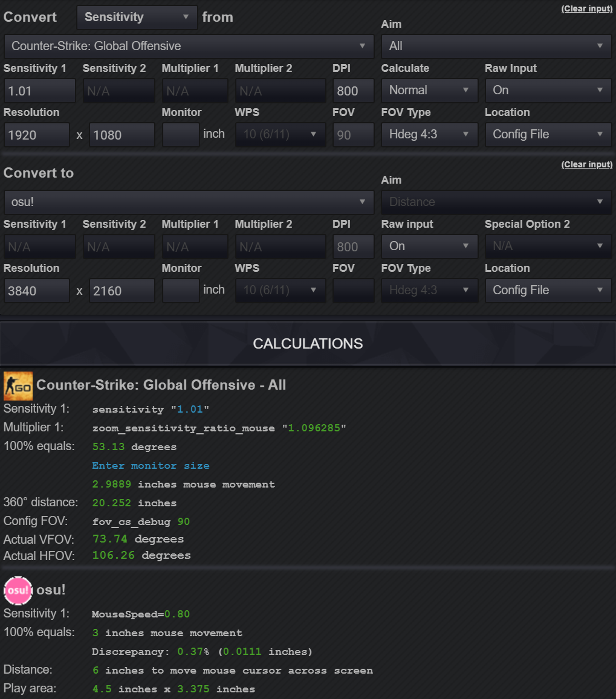Click the target Sensitivity 1 N/A field

[40, 247]
